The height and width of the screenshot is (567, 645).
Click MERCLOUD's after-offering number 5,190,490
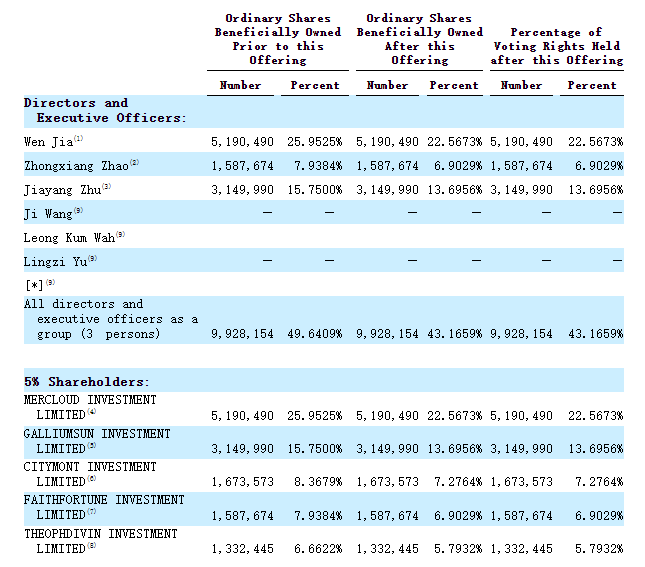coord(387,416)
